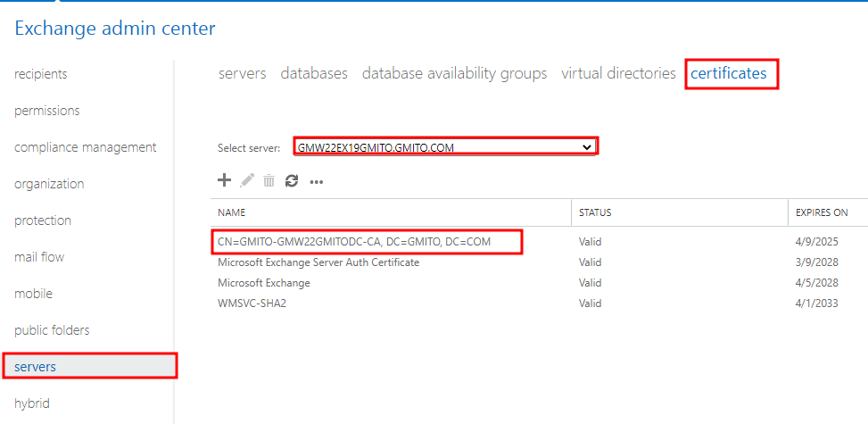Switch to the servers tab
The image size is (868, 424).
(243, 73)
